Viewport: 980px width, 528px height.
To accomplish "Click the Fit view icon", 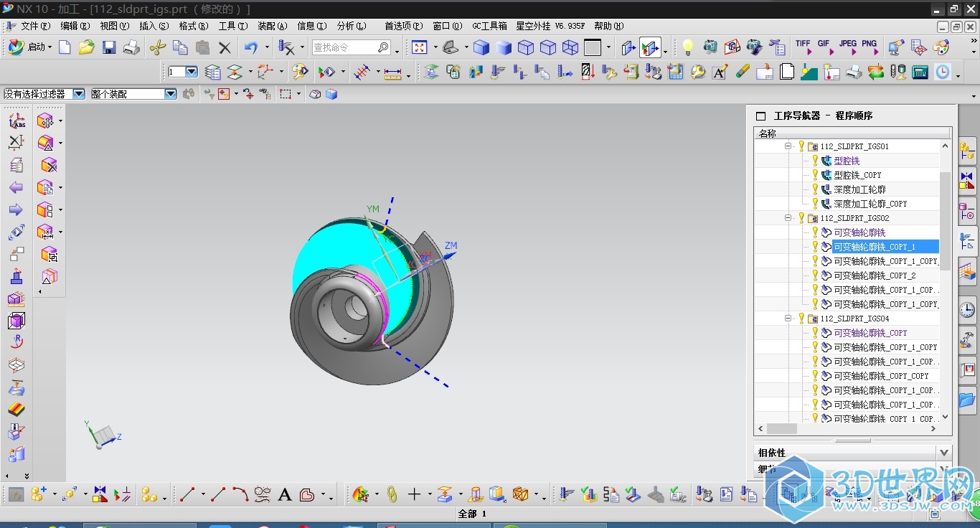I will click(420, 47).
